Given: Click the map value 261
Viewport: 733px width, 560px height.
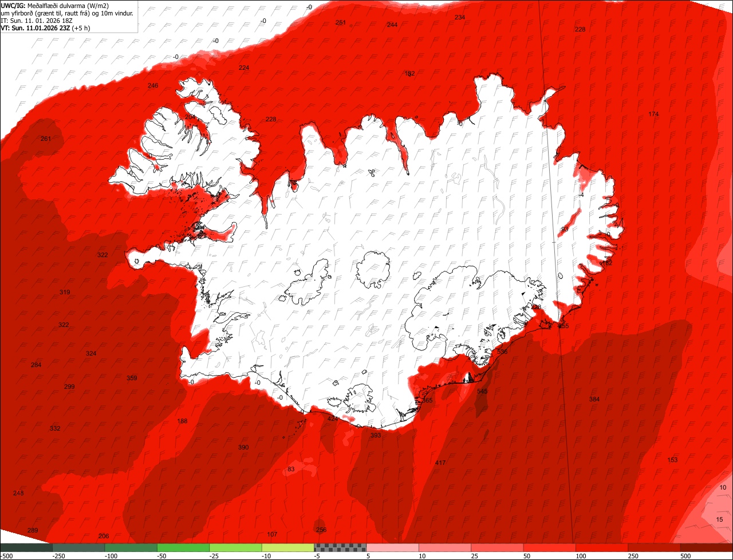Looking at the screenshot, I should (46, 139).
